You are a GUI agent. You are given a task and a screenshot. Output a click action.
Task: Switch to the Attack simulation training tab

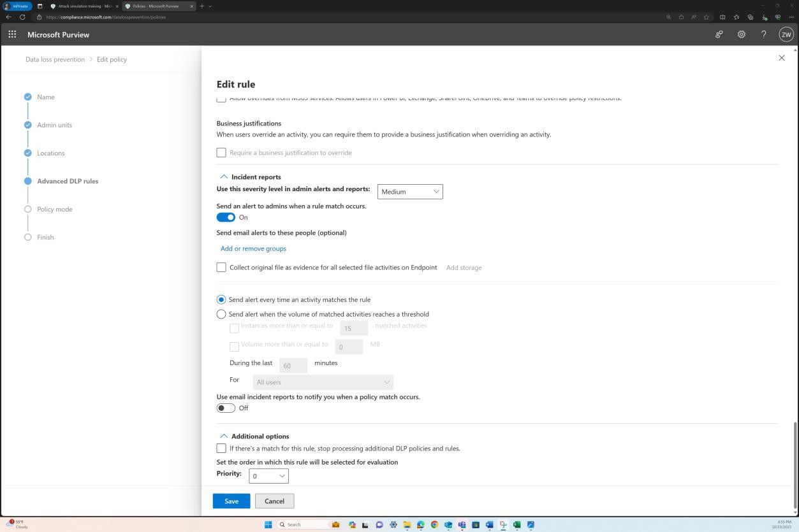pyautogui.click(x=83, y=6)
